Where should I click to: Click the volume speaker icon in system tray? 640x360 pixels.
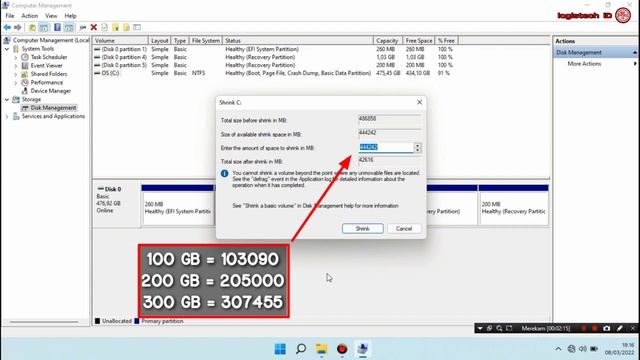pyautogui.click(x=583, y=349)
